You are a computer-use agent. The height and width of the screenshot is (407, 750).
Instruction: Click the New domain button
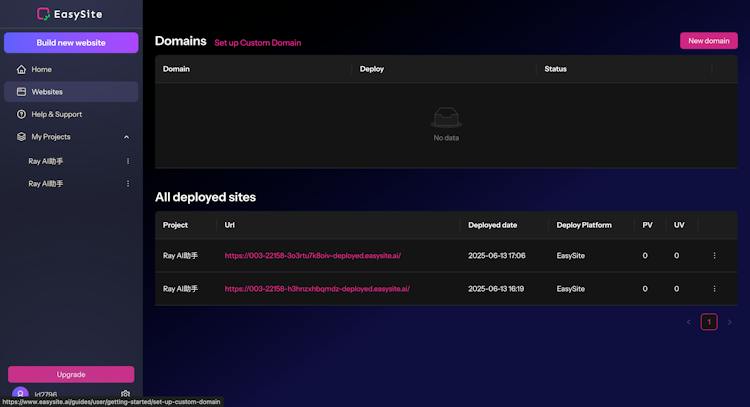708,41
